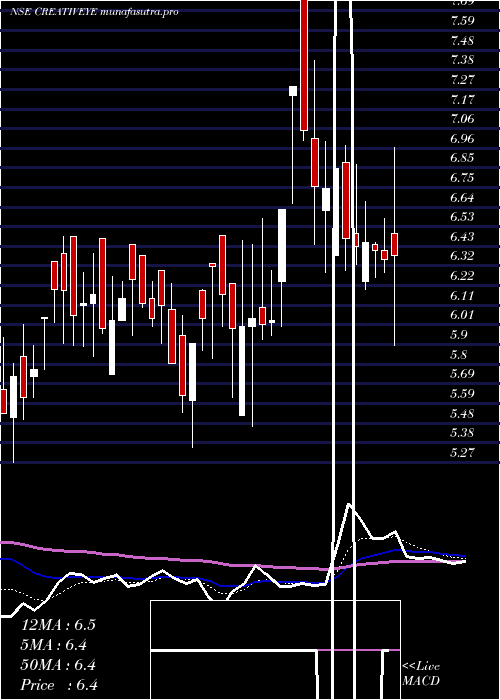Screen dimensions: 500x700
Task: Pick the 7.06 price axis label
Action: click(x=462, y=119)
